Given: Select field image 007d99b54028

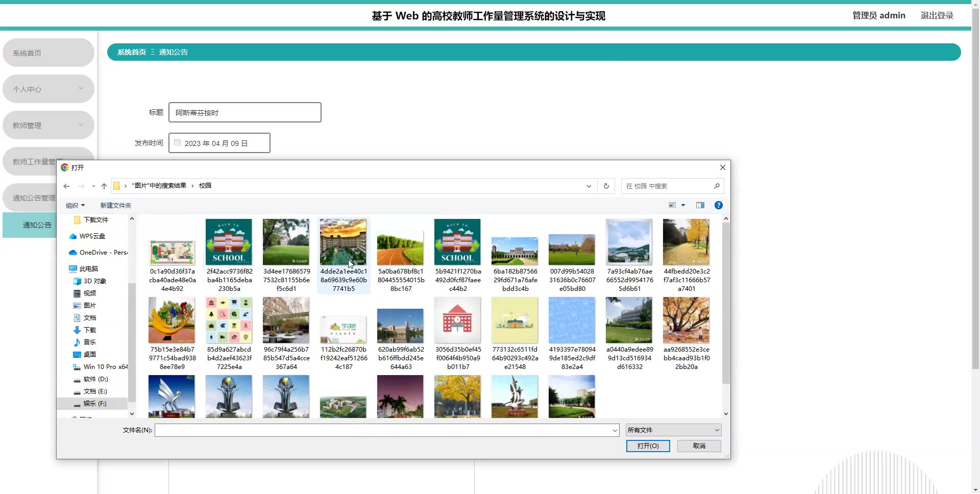Looking at the screenshot, I should pyautogui.click(x=572, y=250).
